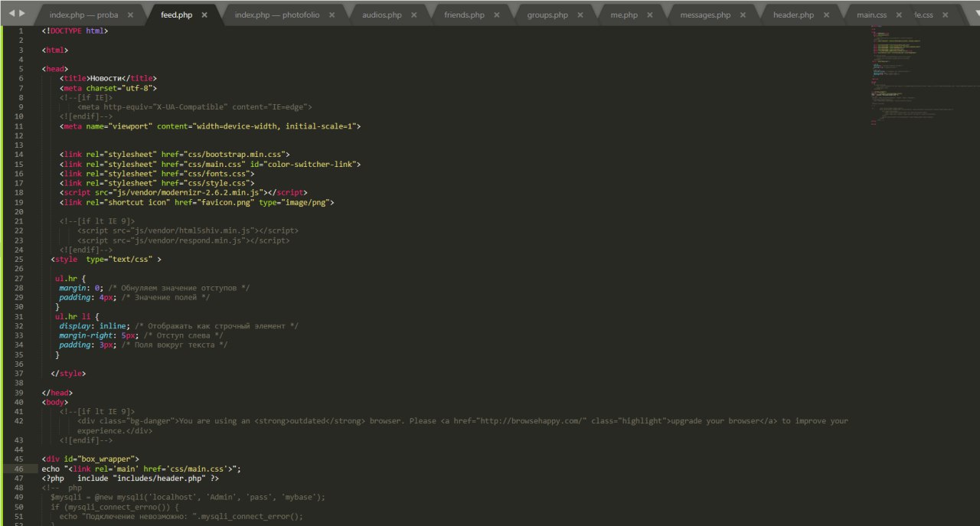Click the mysqli_connect_errno() if line

click(115, 508)
